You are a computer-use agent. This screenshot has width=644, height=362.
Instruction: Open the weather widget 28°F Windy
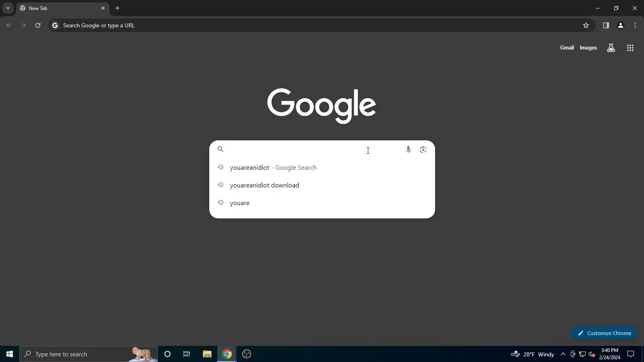coord(532,354)
